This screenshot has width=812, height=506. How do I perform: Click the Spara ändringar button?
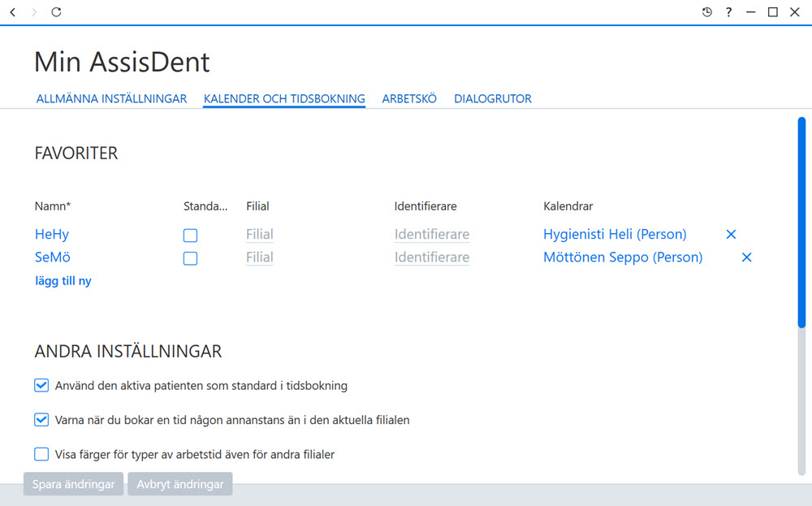point(74,484)
